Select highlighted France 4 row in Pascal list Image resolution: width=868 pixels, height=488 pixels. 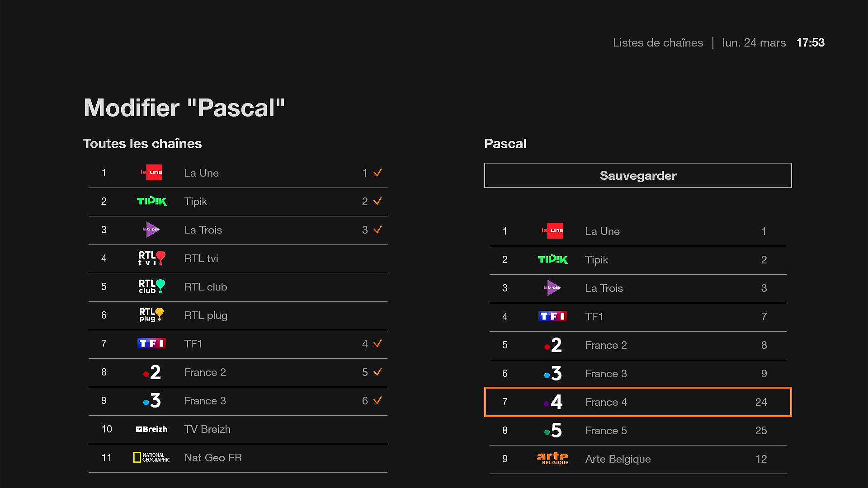point(638,402)
